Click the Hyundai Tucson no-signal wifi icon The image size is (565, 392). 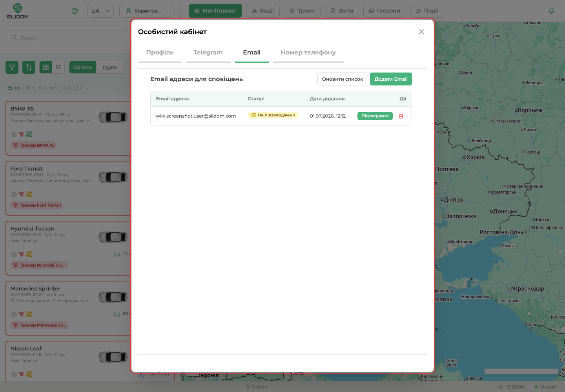(21, 254)
